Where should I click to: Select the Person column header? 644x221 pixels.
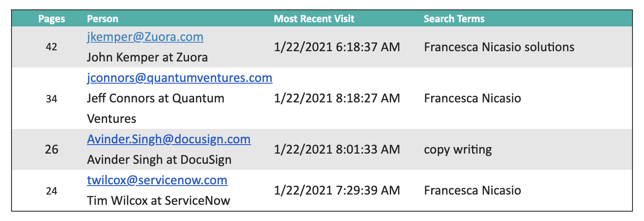tap(103, 19)
